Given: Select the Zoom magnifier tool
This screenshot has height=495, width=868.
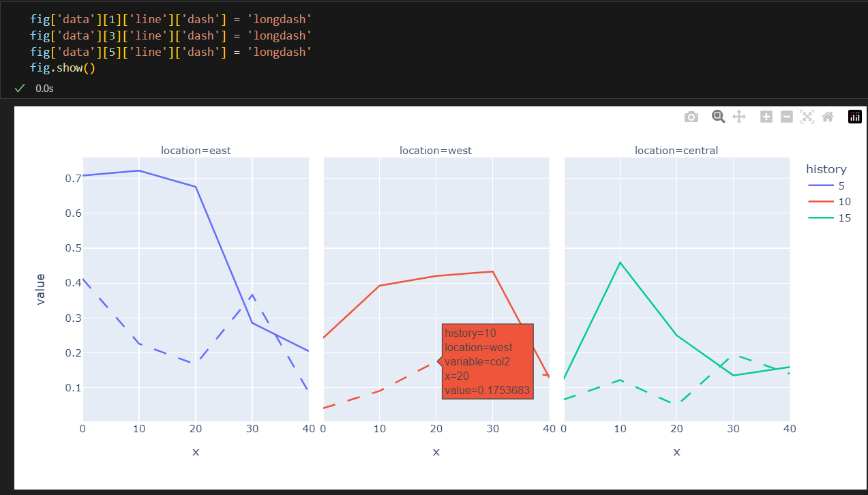Looking at the screenshot, I should click(x=718, y=117).
